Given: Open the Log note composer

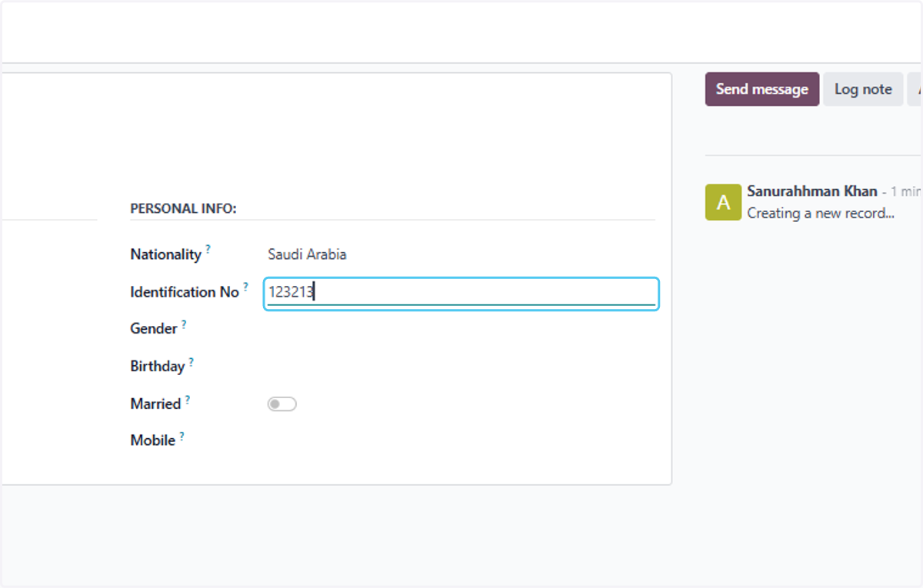Looking at the screenshot, I should 863,89.
